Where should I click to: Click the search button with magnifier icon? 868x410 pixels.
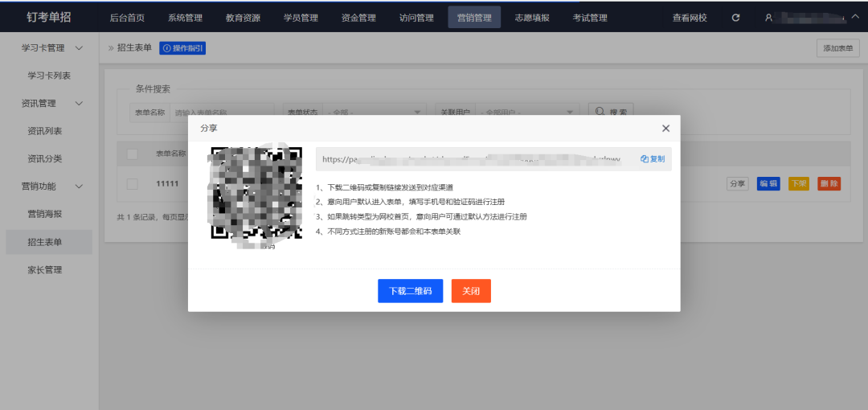point(612,113)
